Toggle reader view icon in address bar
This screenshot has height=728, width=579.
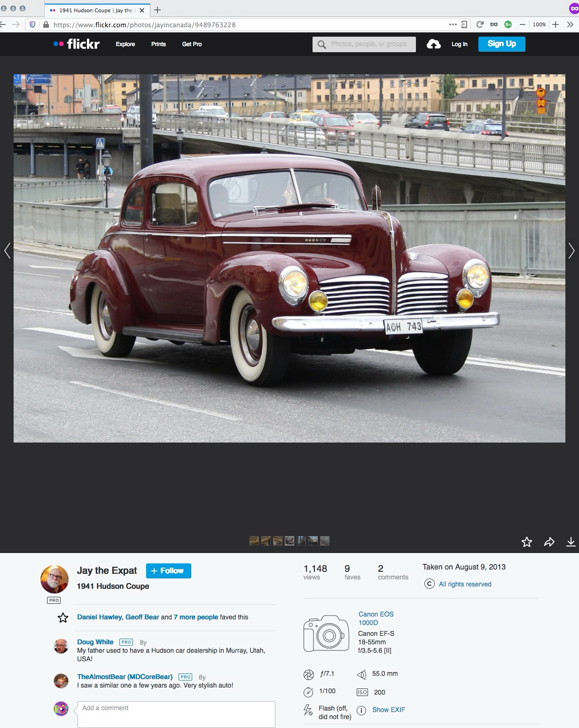pyautogui.click(x=464, y=24)
